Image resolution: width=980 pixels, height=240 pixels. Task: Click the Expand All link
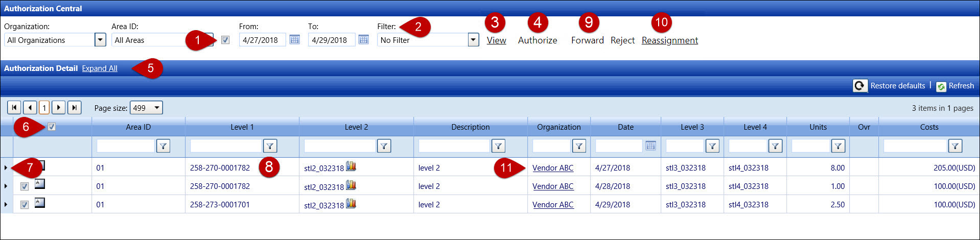pyautogui.click(x=100, y=68)
